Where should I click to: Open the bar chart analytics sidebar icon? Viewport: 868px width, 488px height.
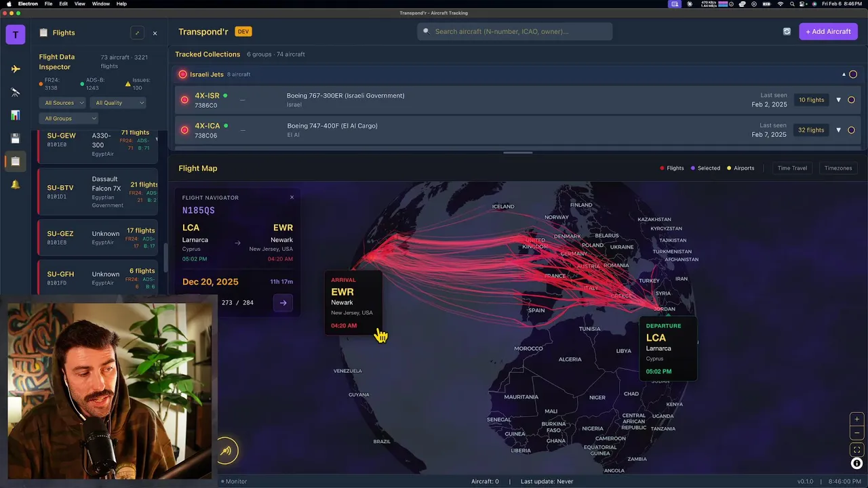click(x=16, y=115)
